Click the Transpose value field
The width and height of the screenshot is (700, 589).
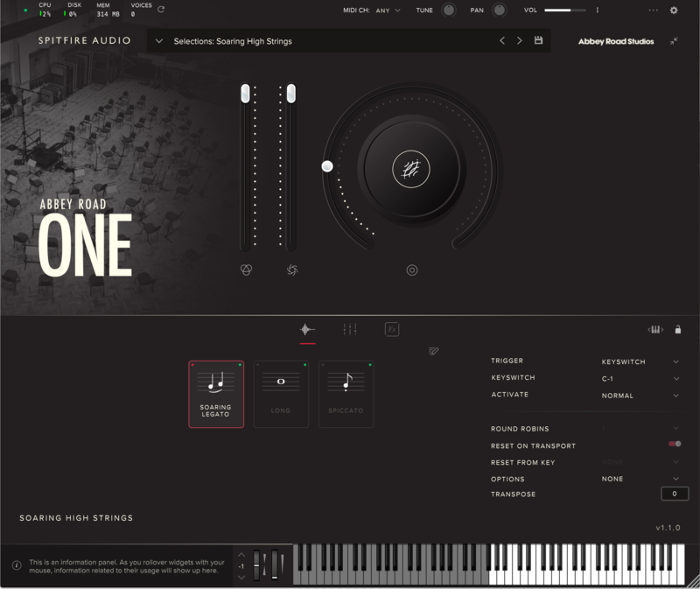(675, 494)
